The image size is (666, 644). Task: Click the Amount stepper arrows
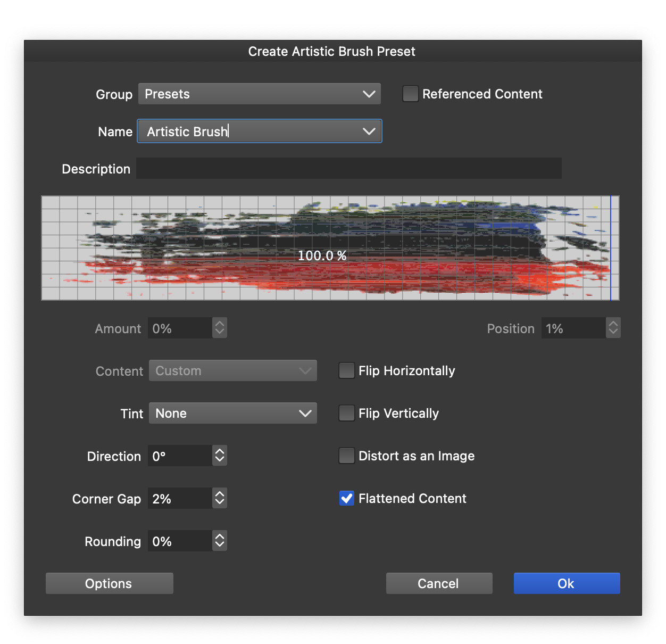coord(220,328)
